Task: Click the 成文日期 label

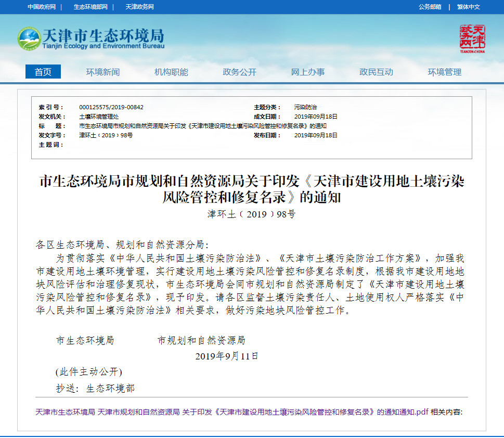Action: coord(267,117)
